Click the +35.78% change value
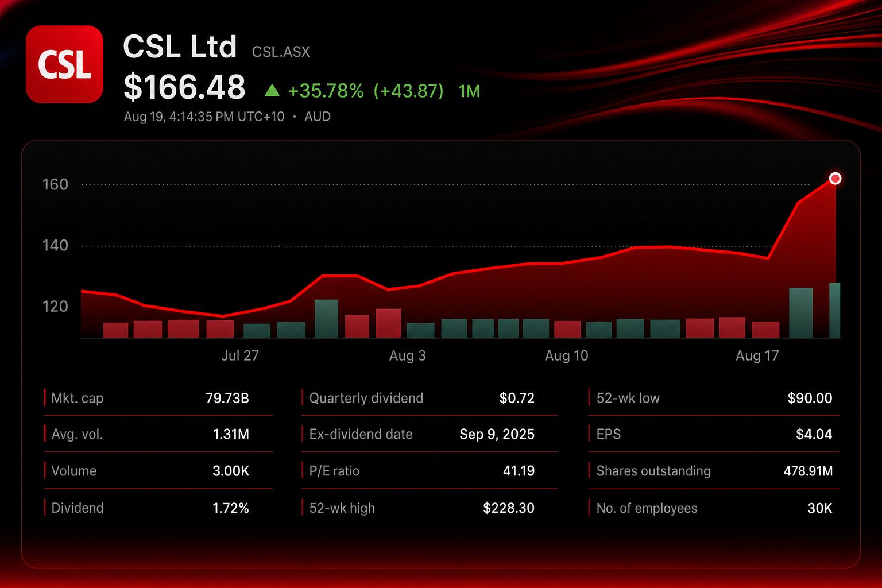Viewport: 882px width, 588px height. point(326,91)
